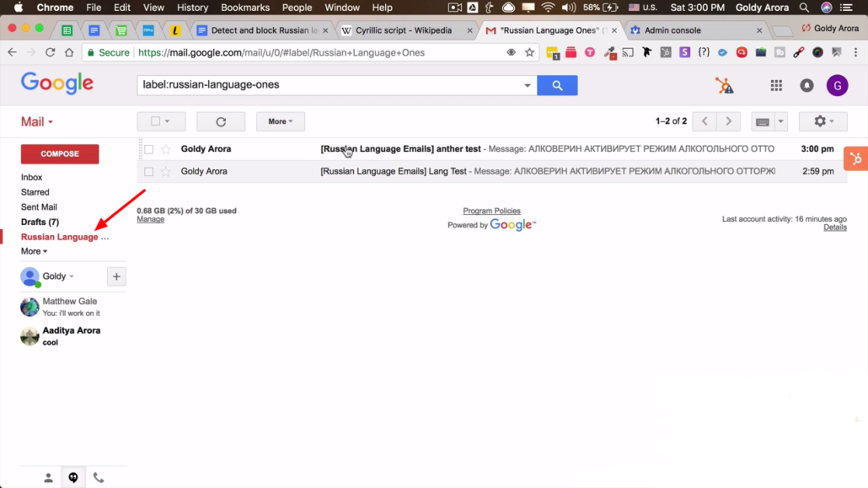Open macOS Spotlight search
The width and height of the screenshot is (868, 488).
[804, 8]
